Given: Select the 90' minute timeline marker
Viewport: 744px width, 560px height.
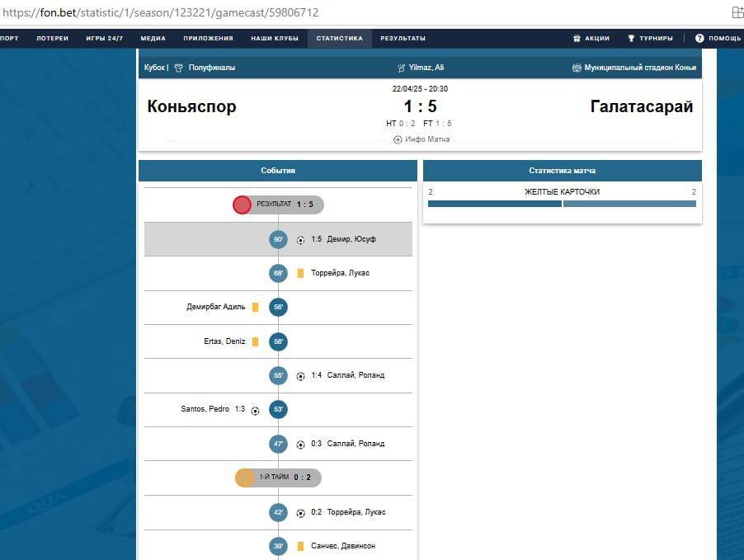Looking at the screenshot, I should [x=278, y=240].
